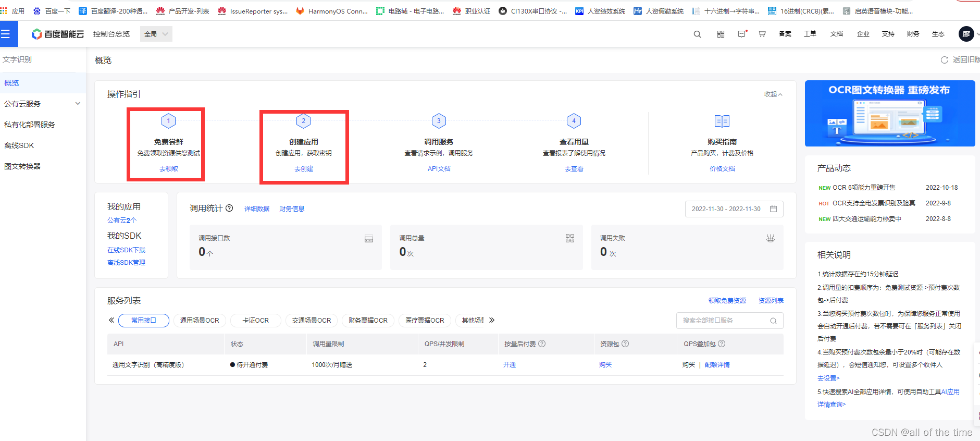Open the 应用 apps bookmark button
Image resolution: width=980 pixels, height=441 pixels.
pos(13,11)
